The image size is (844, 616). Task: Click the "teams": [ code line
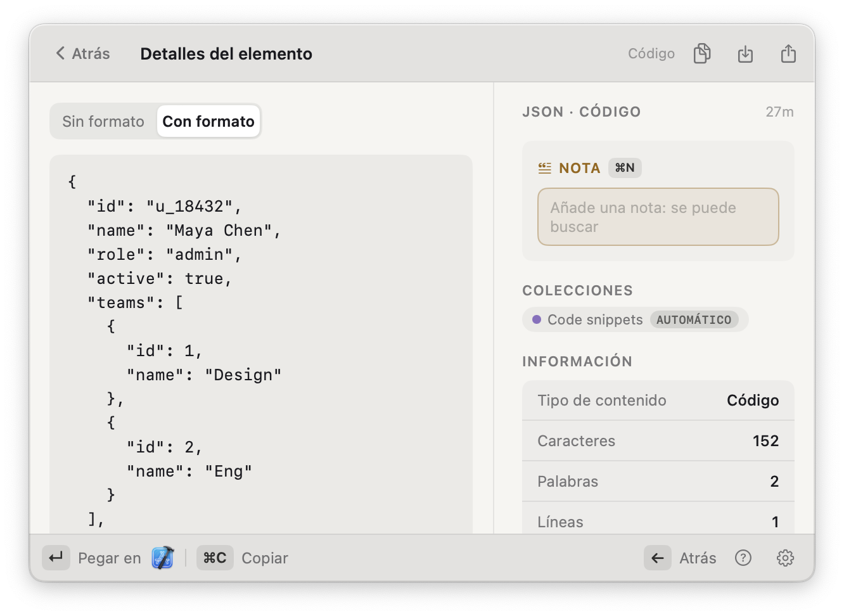(x=136, y=303)
